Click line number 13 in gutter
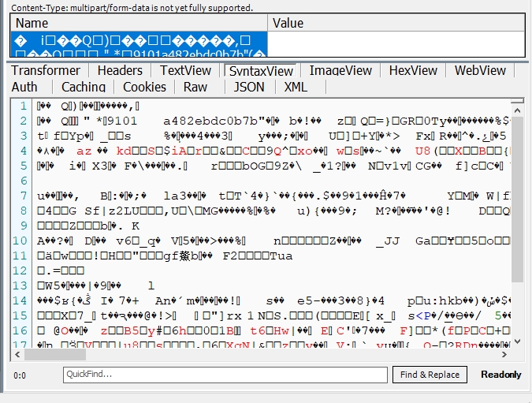This screenshot has height=403, width=532. [x=20, y=285]
